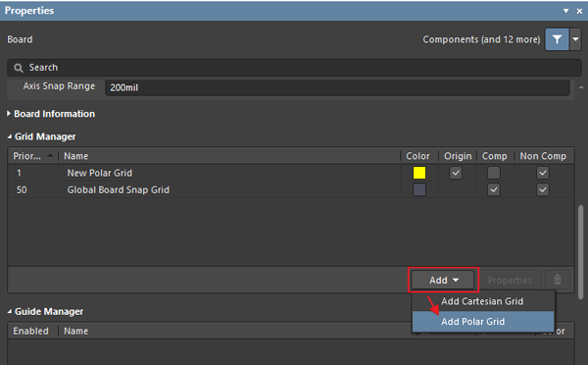Screen dimensions: 588x365
Task: Open yellow color swatch of New Polar Grid
Action: pos(419,173)
